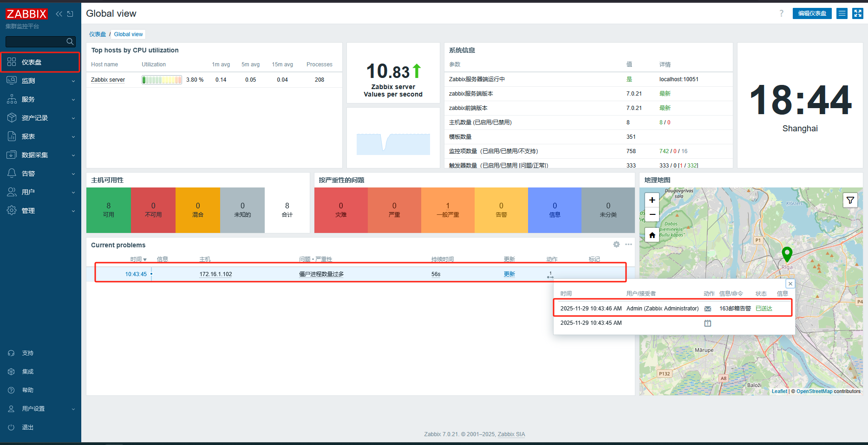Open the Zabbix server host link
Viewport: 868px width, 445px height.
click(x=108, y=80)
